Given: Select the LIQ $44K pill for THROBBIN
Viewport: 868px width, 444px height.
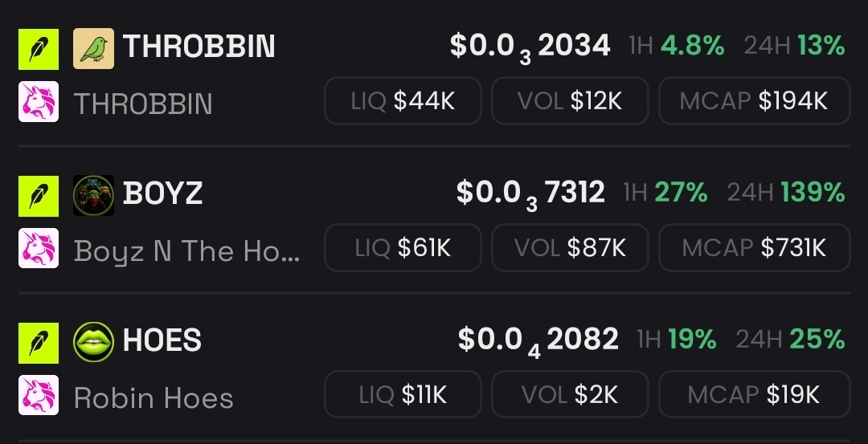Looking at the screenshot, I should pyautogui.click(x=403, y=100).
